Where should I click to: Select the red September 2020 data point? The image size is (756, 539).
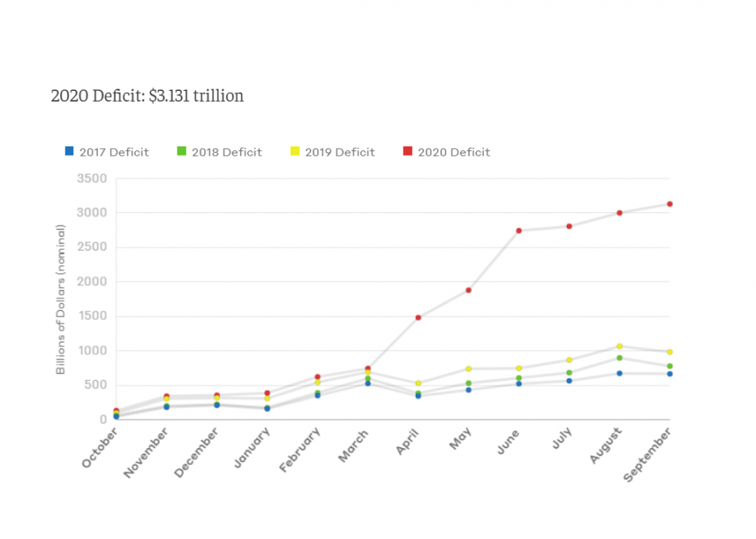click(670, 204)
